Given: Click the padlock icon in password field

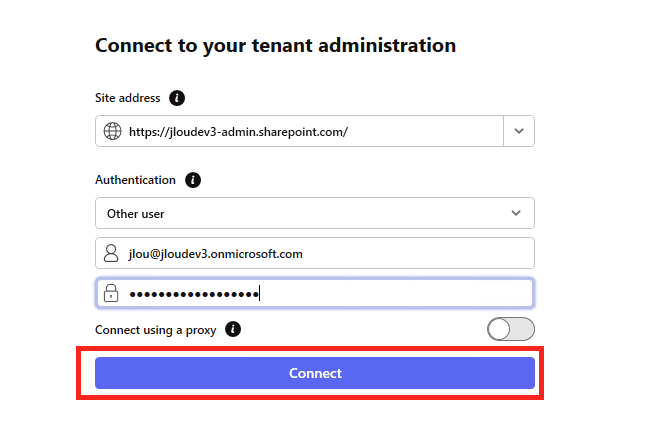Looking at the screenshot, I should [111, 293].
